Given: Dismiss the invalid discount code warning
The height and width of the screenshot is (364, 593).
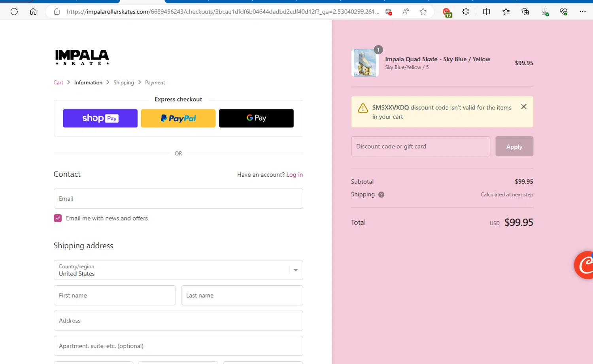Looking at the screenshot, I should (x=524, y=107).
